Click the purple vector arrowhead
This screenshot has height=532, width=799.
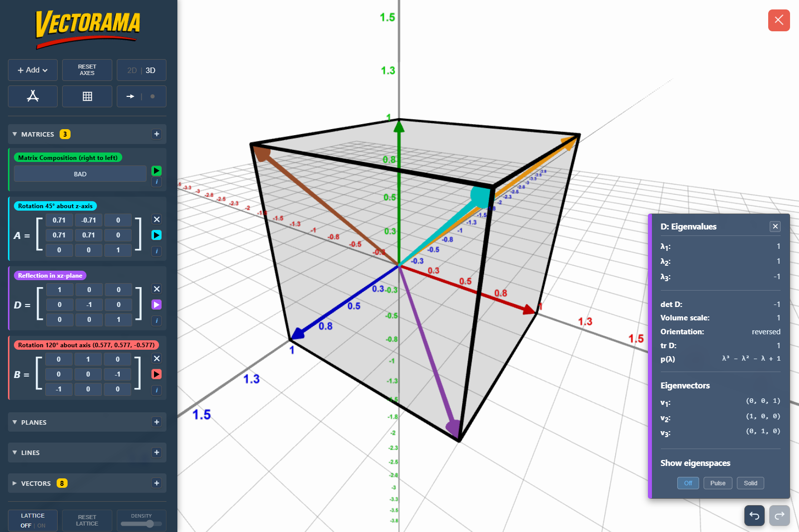pos(454,428)
